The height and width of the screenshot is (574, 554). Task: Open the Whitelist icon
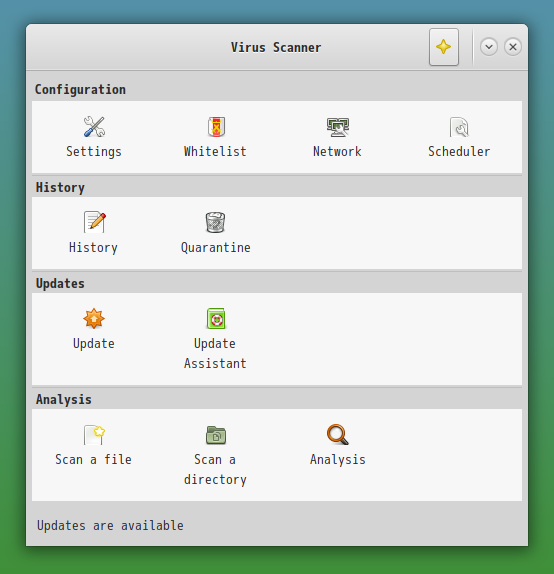coord(216,127)
